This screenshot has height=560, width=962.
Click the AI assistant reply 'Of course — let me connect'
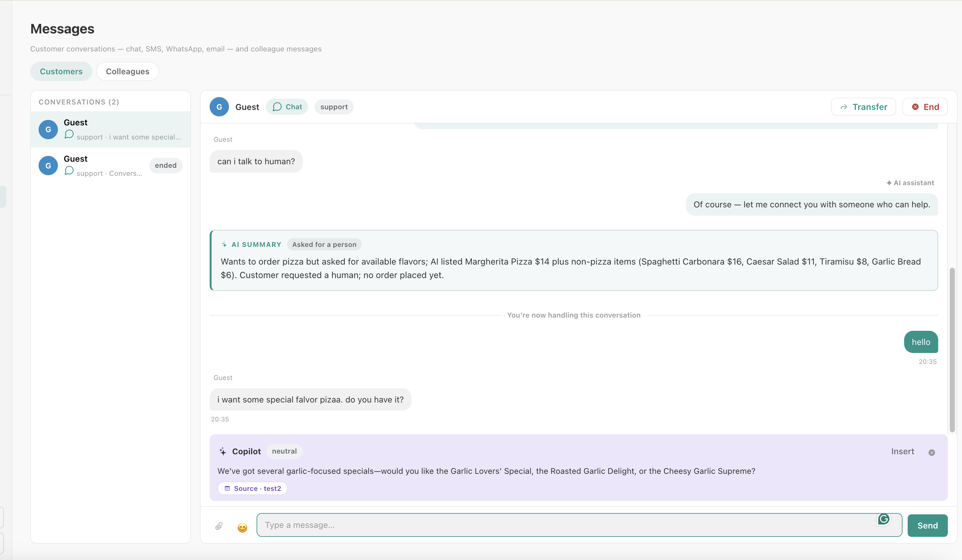tap(812, 204)
